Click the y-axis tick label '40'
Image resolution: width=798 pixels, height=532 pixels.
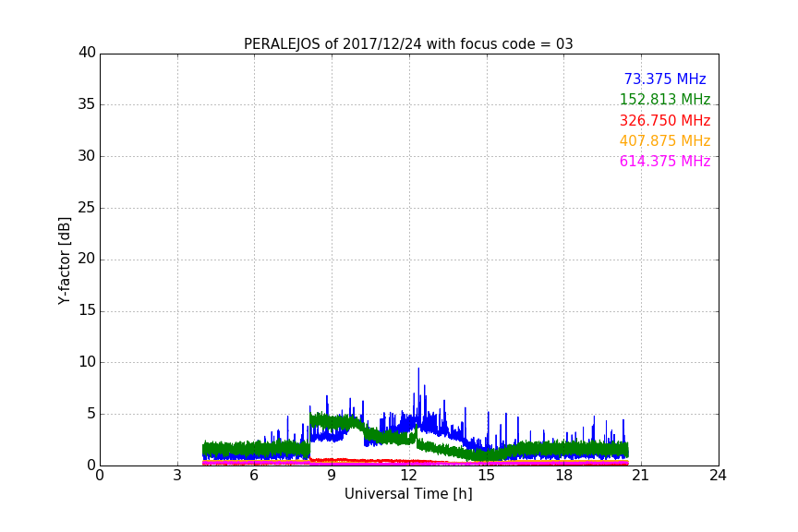[87, 53]
